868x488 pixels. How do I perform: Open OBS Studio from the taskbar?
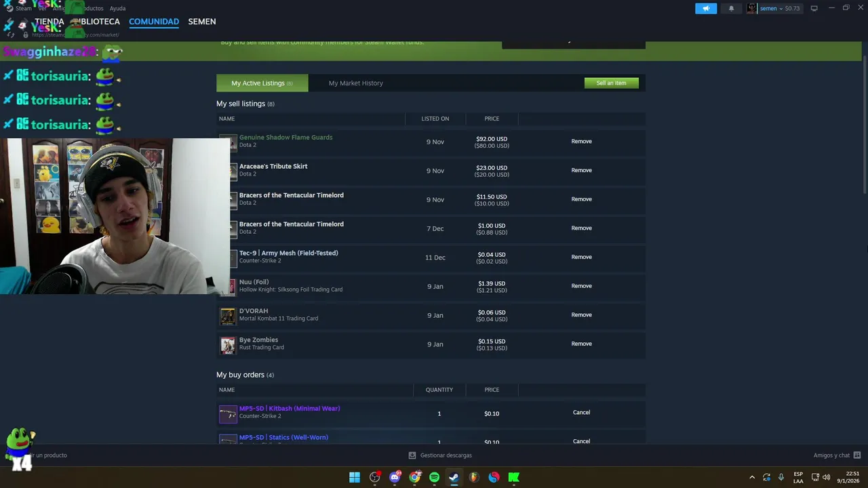pyautogui.click(x=375, y=477)
